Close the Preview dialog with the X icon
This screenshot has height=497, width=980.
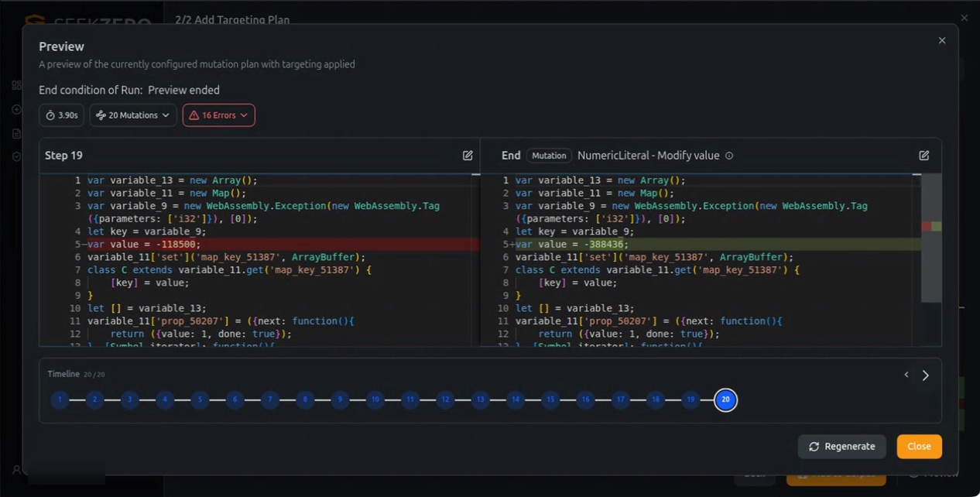(942, 40)
